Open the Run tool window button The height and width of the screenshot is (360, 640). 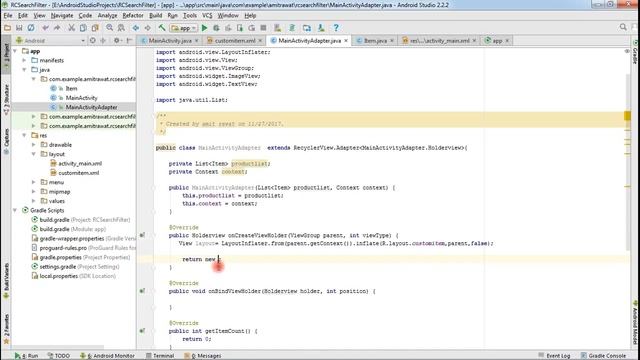click(x=27, y=356)
